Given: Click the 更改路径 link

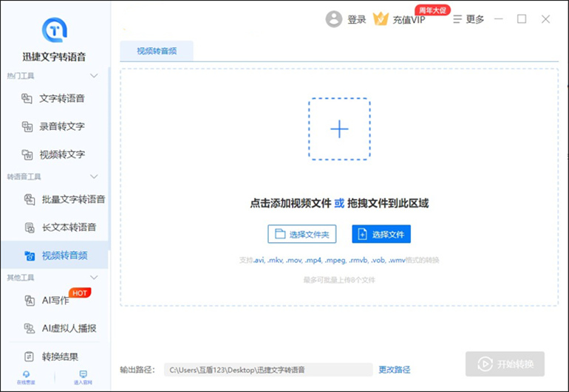Looking at the screenshot, I should tap(395, 370).
